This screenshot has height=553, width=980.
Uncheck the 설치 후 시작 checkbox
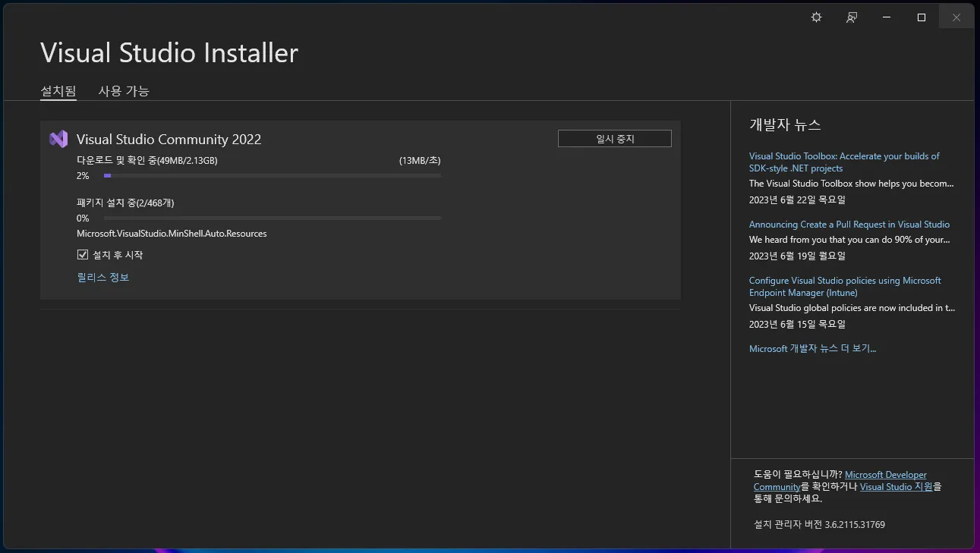coord(83,255)
